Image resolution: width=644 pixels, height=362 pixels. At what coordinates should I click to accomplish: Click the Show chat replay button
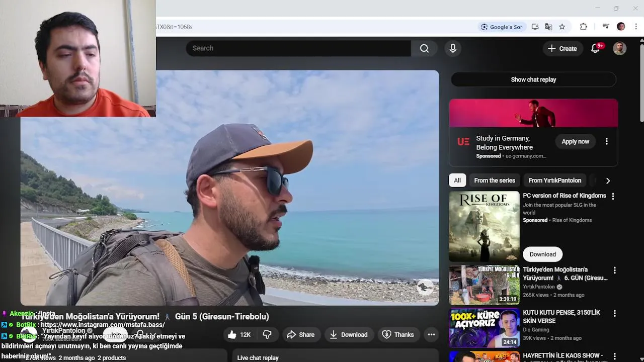[x=533, y=79]
